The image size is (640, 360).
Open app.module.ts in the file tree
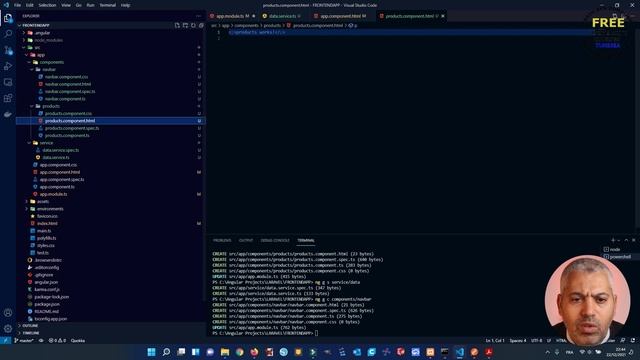click(53, 194)
